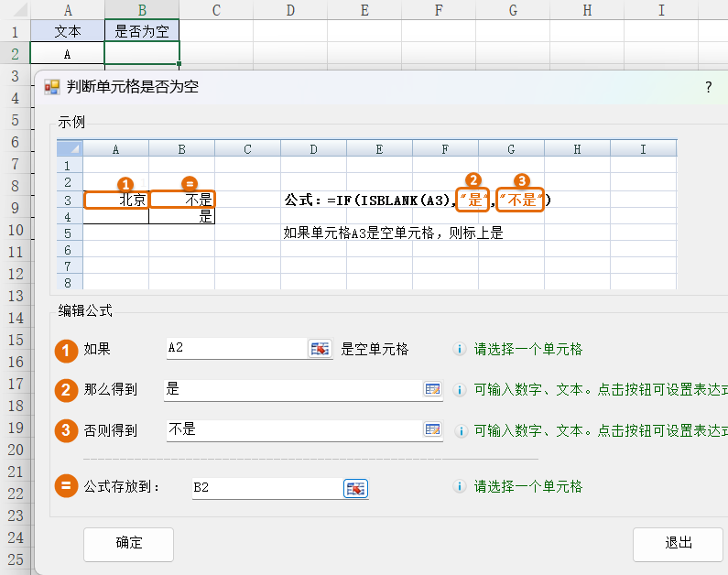Select column D header in spreadsheet
Image resolution: width=728 pixels, height=575 pixels.
pyautogui.click(x=290, y=10)
